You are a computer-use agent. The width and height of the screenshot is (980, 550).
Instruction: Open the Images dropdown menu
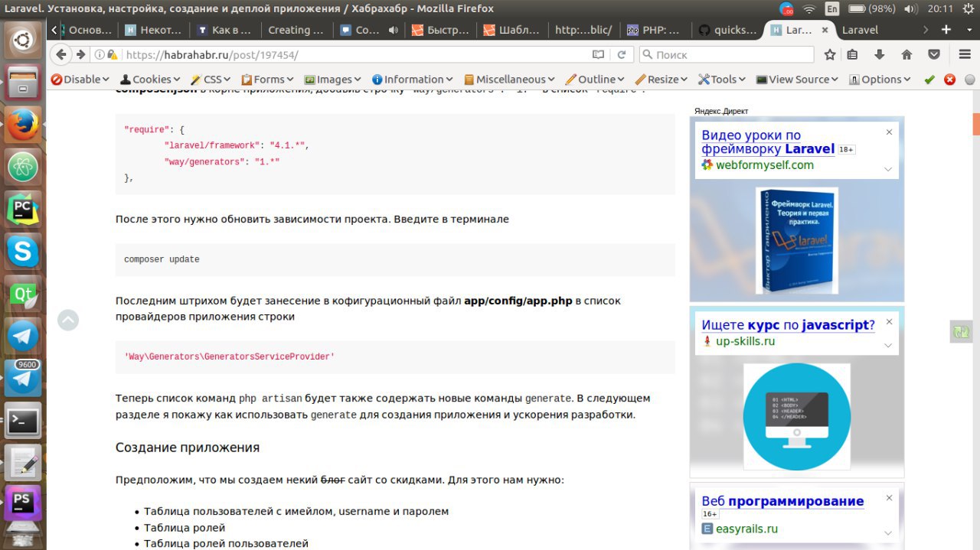coord(333,80)
